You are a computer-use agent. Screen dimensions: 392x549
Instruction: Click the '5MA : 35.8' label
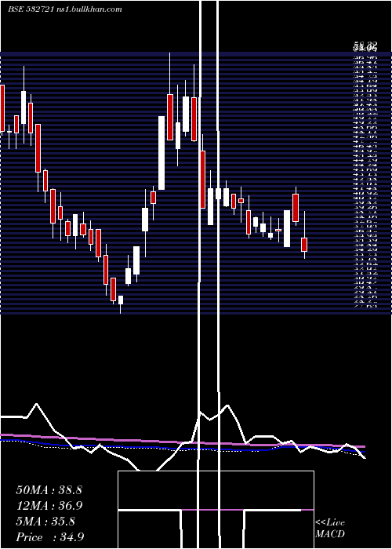(45, 522)
